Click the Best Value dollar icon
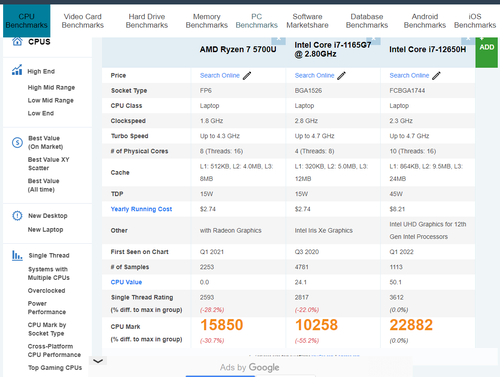 click(x=17, y=143)
